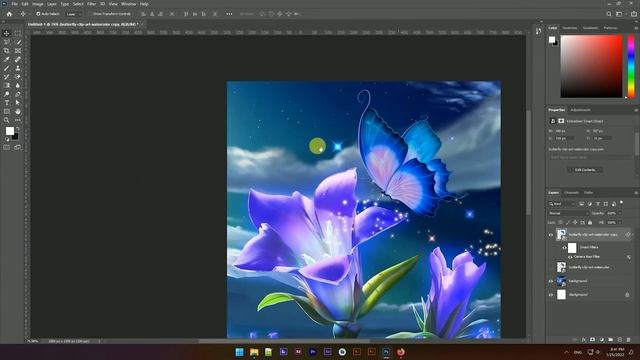
Task: Click the Lock all padlock icon
Action: pyautogui.click(x=590, y=222)
